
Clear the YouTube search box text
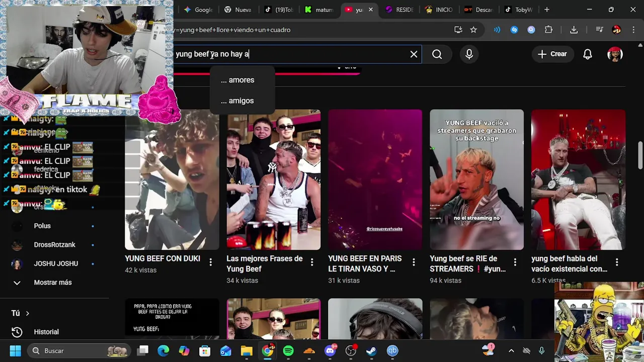coord(414,54)
